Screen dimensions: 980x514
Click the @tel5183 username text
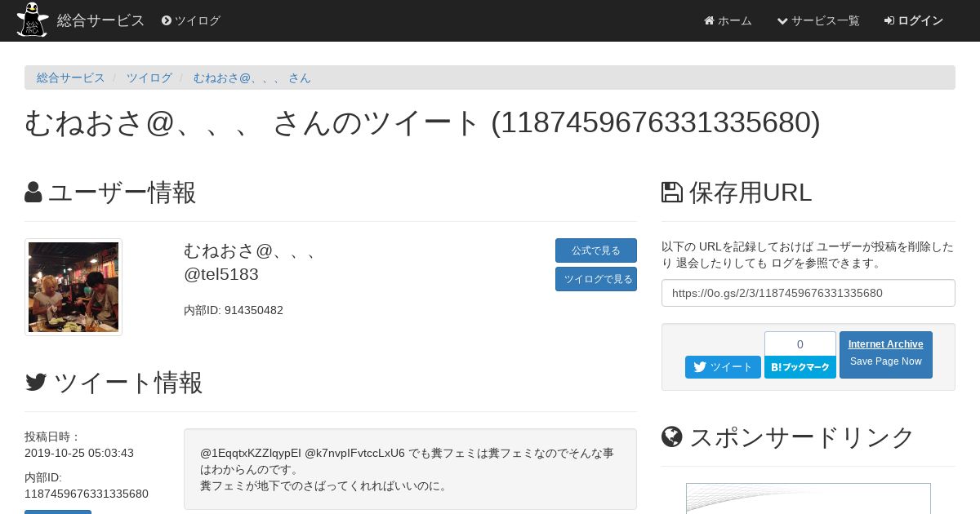pos(221,274)
